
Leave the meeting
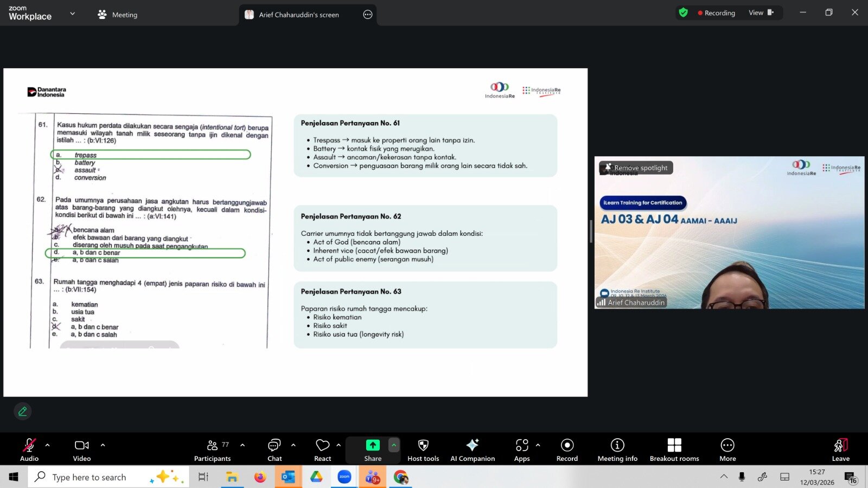point(840,450)
